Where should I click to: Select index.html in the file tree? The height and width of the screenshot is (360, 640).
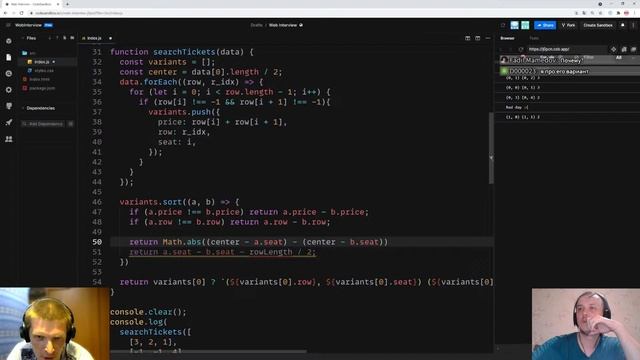(x=39, y=79)
